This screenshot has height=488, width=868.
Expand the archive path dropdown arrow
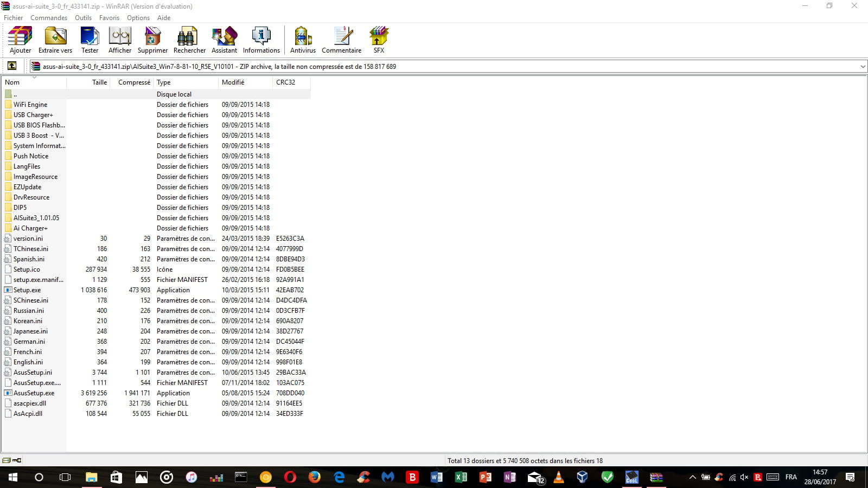coord(863,67)
